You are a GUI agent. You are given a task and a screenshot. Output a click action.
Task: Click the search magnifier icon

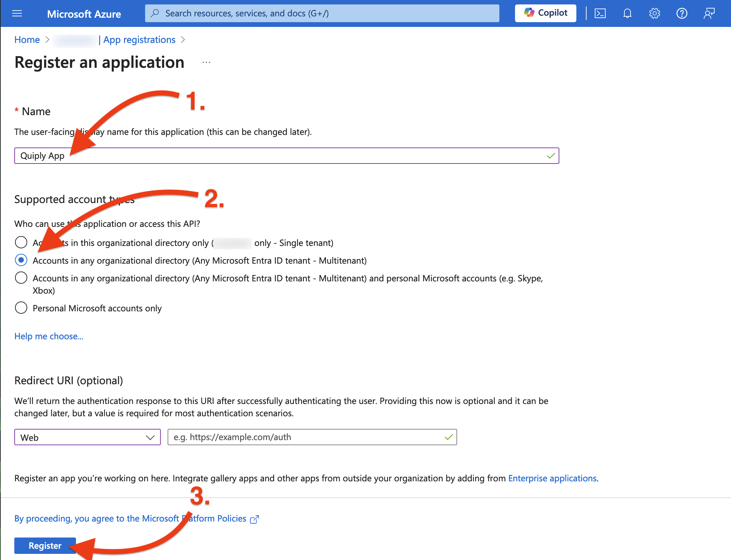coord(155,13)
